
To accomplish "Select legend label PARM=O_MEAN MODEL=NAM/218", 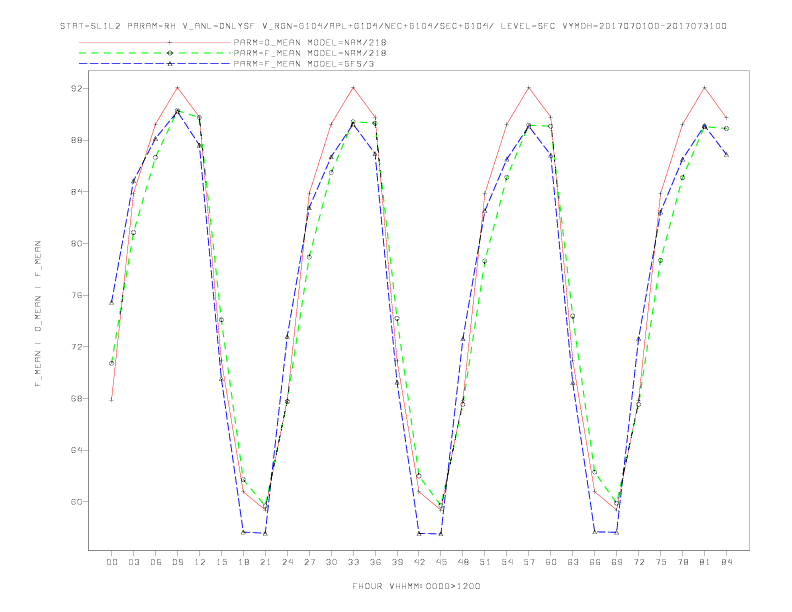I will point(310,42).
